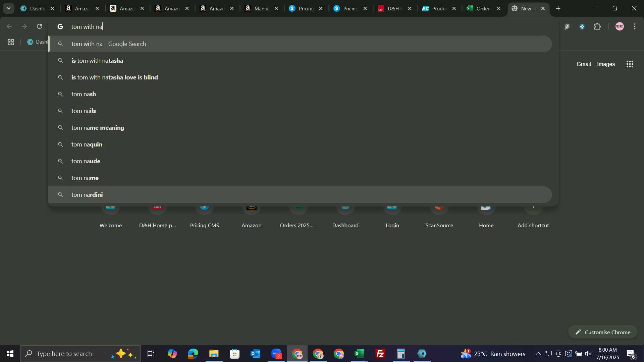Image resolution: width=644 pixels, height=362 pixels.
Task: Open the clock showing 8:00 AM
Action: click(x=608, y=354)
